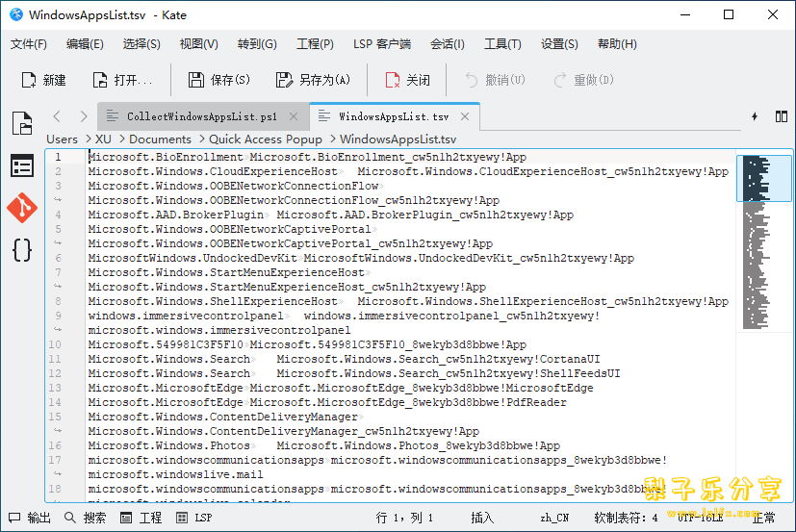796x532 pixels.
Task: Open the 转到(G) menu
Action: click(x=257, y=44)
